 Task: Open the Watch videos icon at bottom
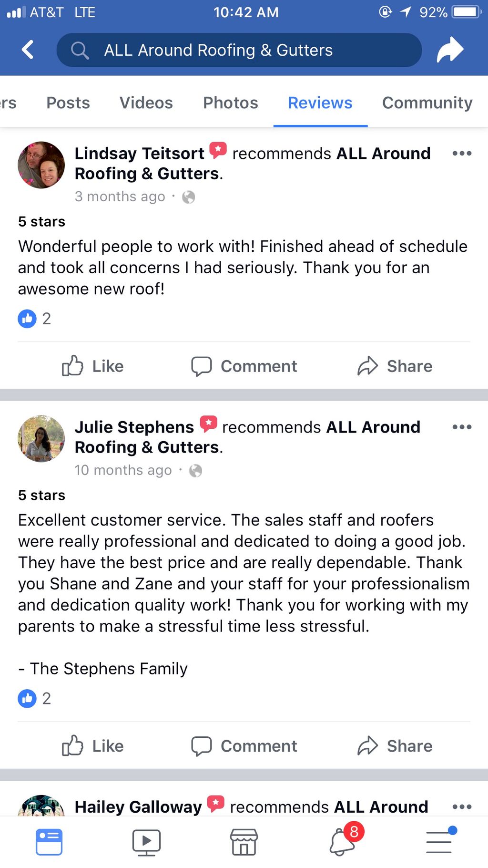click(146, 841)
